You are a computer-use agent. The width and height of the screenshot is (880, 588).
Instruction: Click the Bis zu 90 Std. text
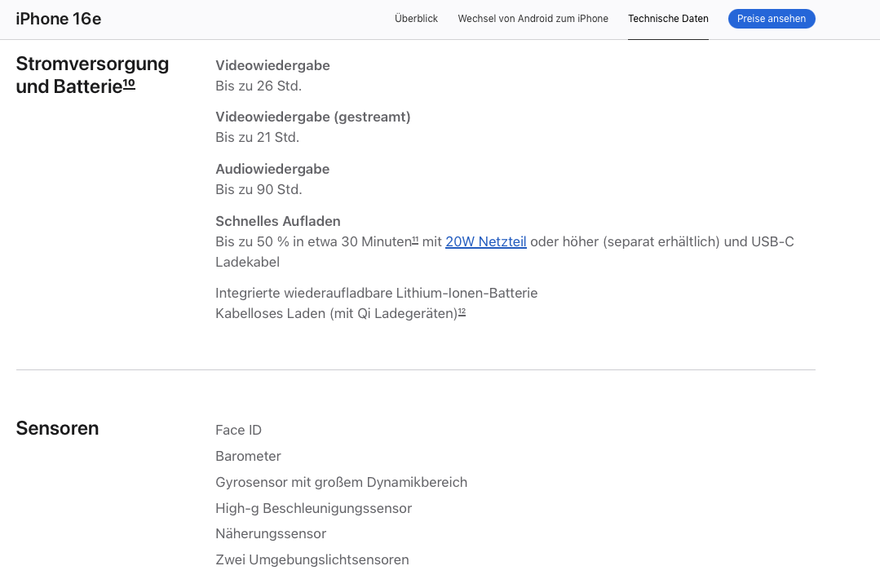259,189
